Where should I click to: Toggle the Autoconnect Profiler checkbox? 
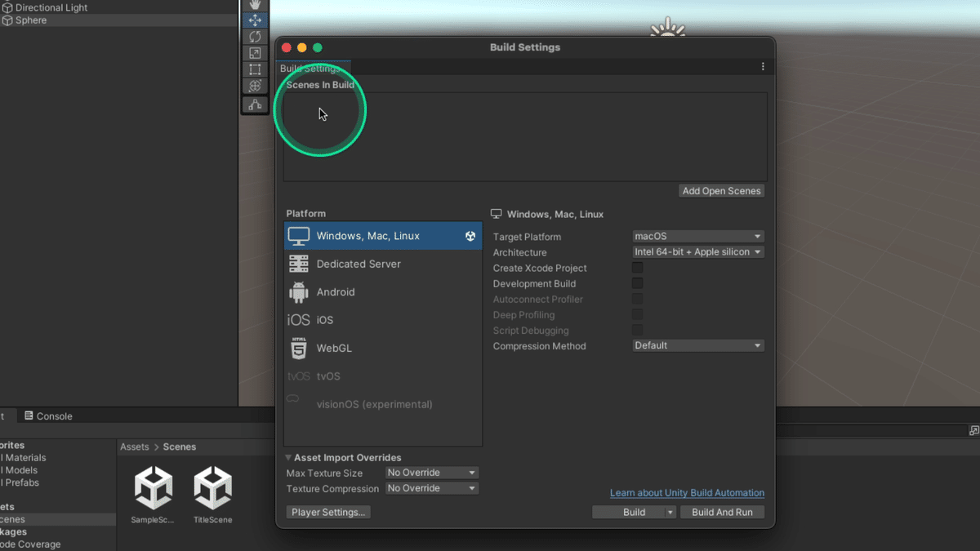coord(637,299)
